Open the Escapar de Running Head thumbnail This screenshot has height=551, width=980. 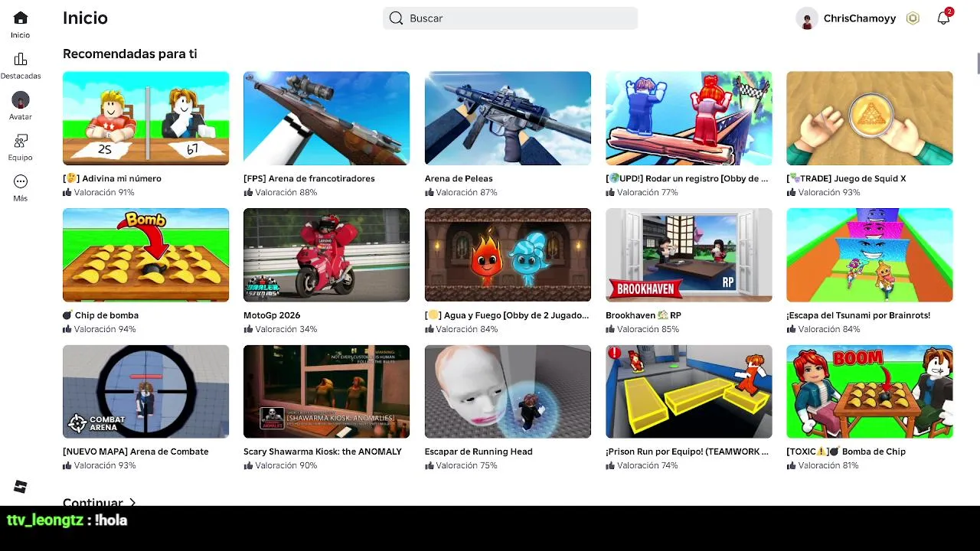508,392
